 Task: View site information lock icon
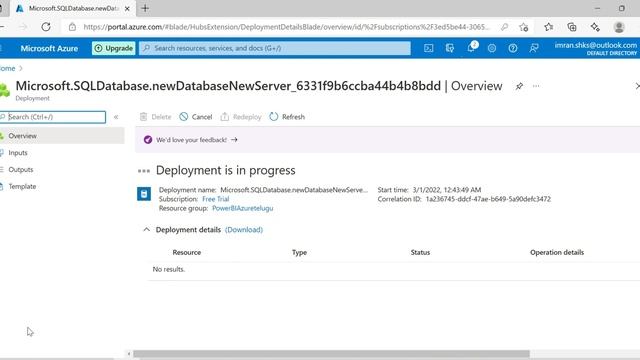pos(72,27)
